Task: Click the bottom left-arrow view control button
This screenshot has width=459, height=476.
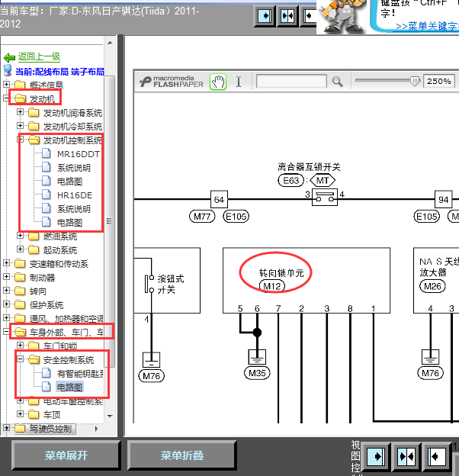Action: (437, 457)
